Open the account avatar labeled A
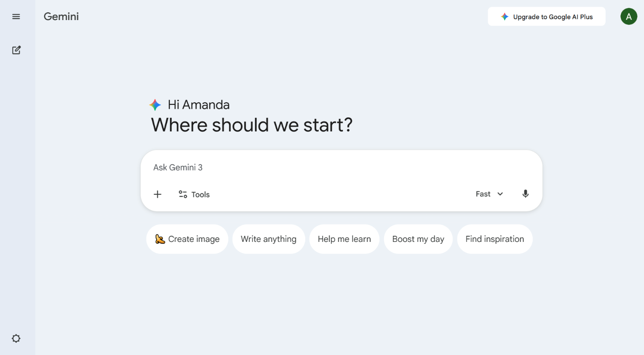The image size is (644, 355). pos(628,17)
